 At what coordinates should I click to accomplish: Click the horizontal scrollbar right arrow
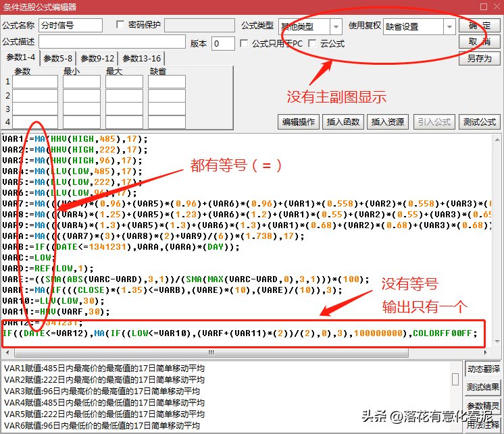point(486,352)
